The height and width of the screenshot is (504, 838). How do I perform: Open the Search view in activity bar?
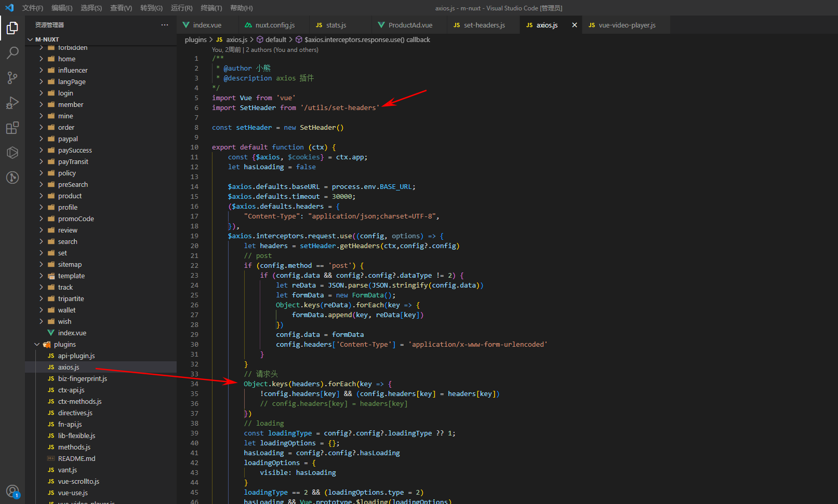[12, 52]
